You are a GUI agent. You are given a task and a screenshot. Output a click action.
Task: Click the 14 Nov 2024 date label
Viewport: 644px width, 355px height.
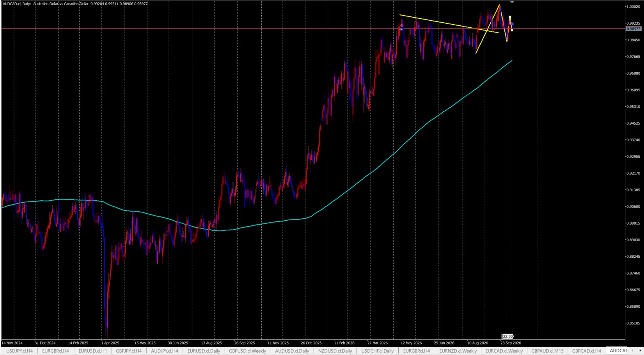(x=12, y=343)
